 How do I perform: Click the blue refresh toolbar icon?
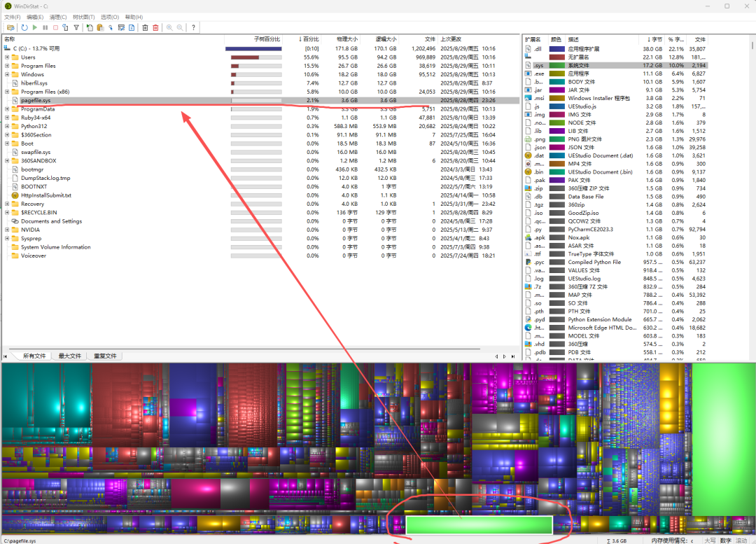coord(24,27)
